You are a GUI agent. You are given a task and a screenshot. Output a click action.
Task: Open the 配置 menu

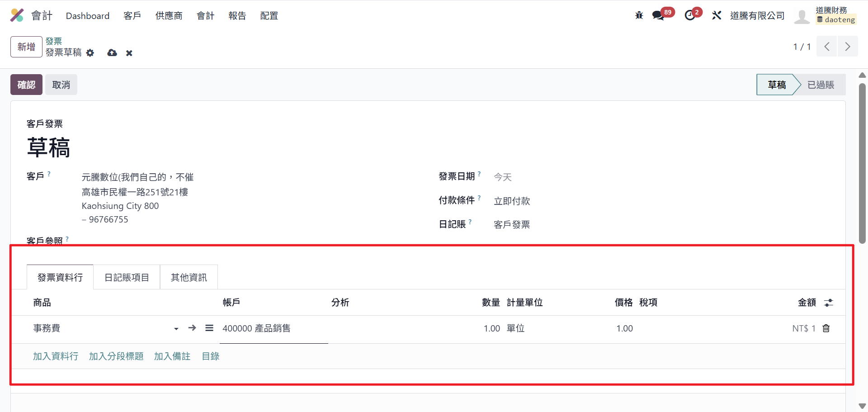269,16
